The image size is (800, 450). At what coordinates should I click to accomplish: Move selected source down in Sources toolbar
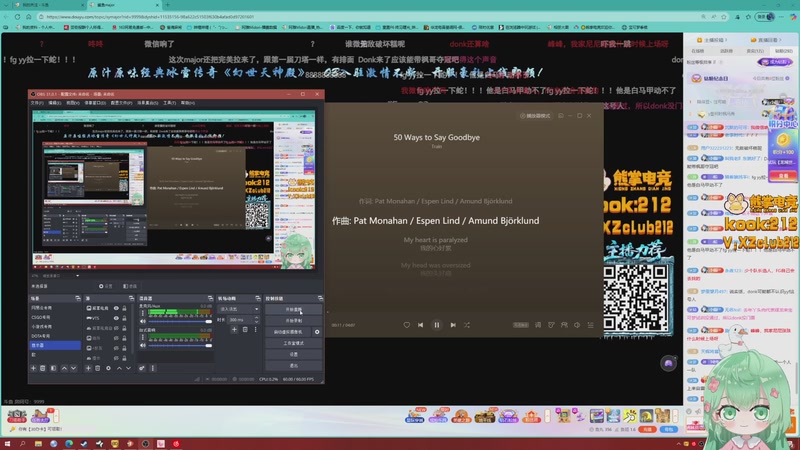129,368
